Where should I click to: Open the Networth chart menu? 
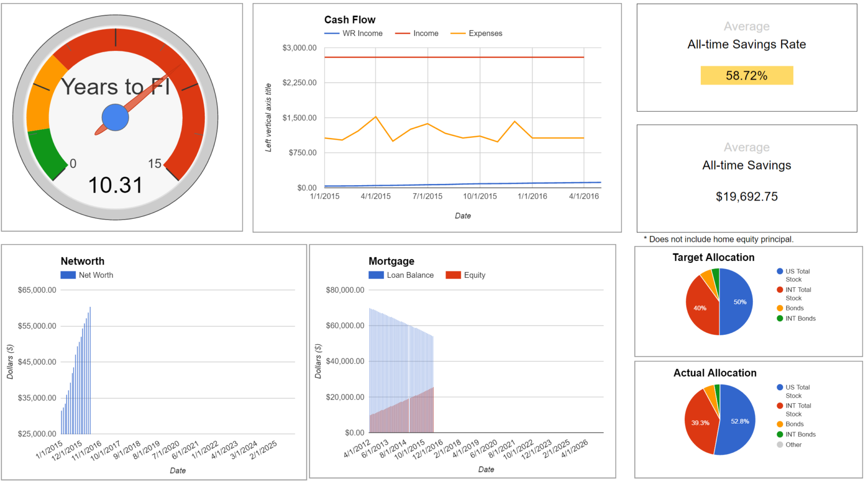297,252
